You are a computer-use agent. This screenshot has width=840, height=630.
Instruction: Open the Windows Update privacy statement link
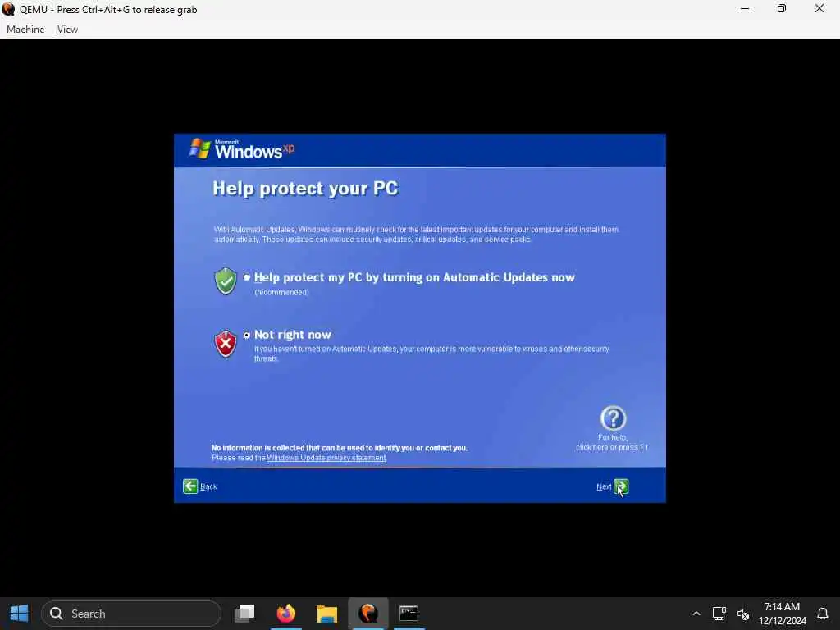[x=326, y=458]
